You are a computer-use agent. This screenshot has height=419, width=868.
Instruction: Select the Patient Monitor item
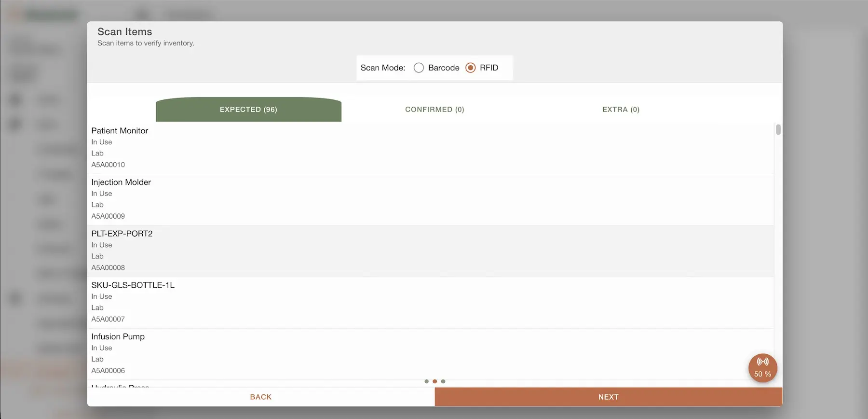[120, 131]
